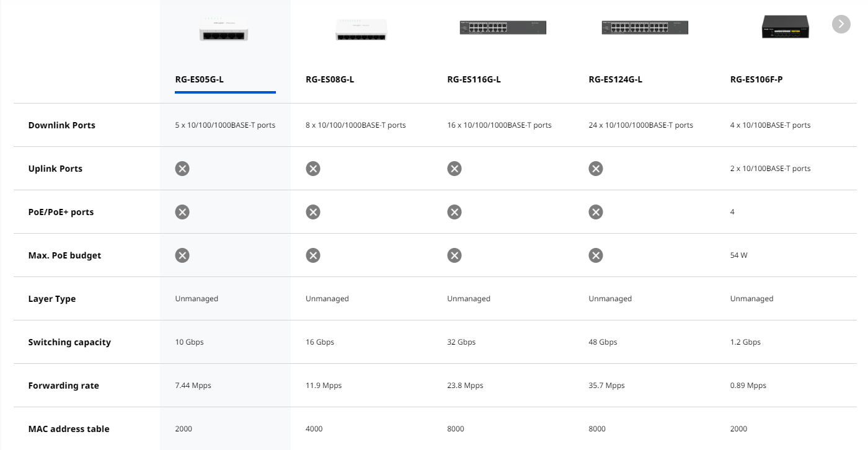This screenshot has width=868, height=450.
Task: Click the MAC address table row label
Action: [69, 429]
